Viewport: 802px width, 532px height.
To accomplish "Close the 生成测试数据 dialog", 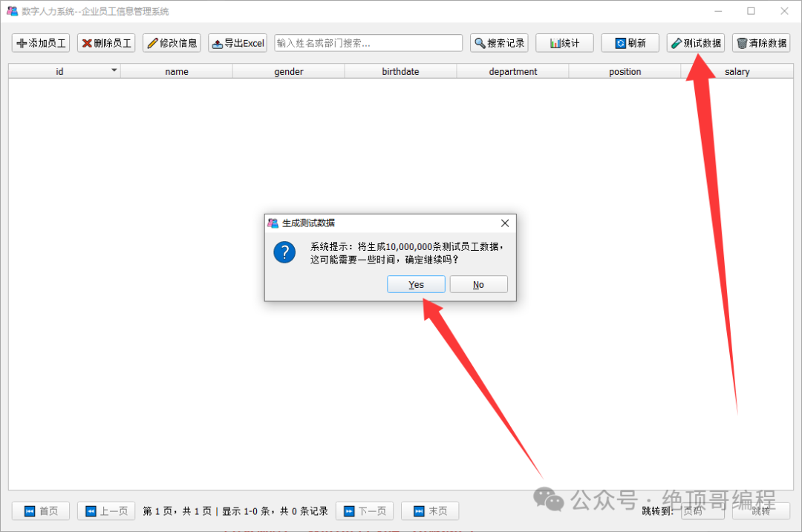I will (x=505, y=223).
